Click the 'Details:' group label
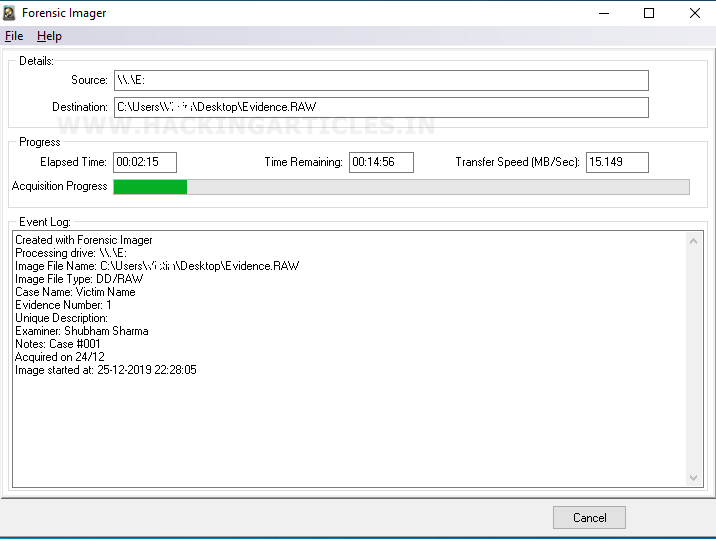 pos(37,61)
